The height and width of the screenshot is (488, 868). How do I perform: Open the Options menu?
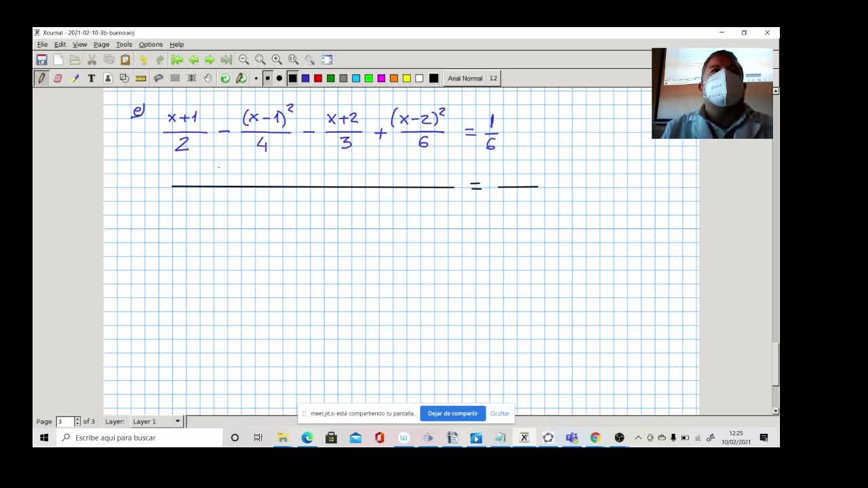coord(151,45)
